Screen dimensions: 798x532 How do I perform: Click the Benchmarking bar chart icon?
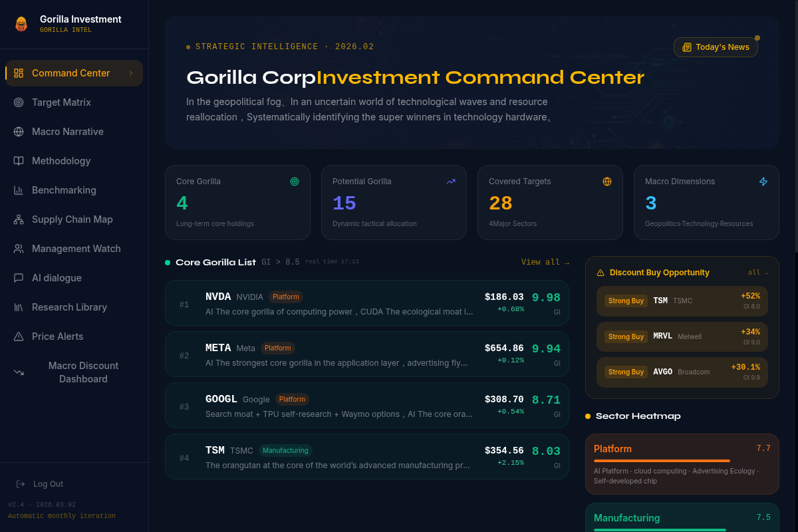pyautogui.click(x=19, y=190)
